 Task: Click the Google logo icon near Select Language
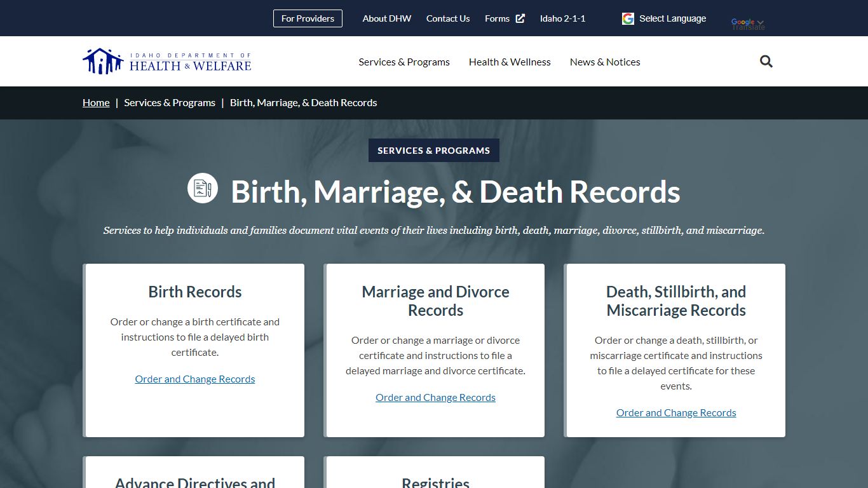[x=628, y=18]
